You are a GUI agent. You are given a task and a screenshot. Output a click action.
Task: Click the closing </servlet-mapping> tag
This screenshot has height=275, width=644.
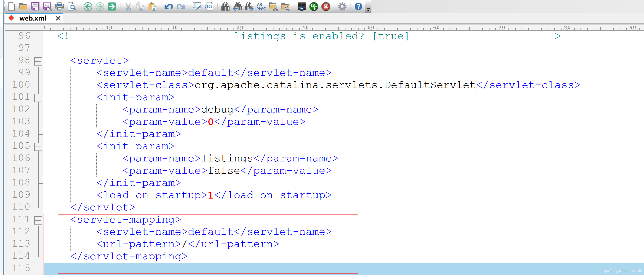tap(129, 256)
